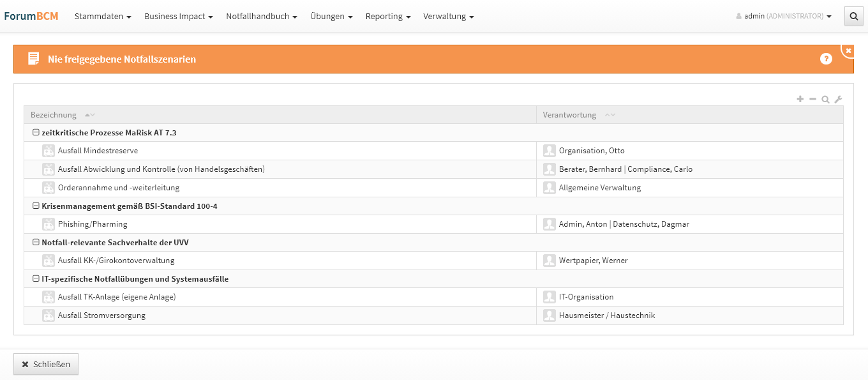Collapse Krisenmanagement gemäß BSI-Standard 100-4 group
This screenshot has width=868, height=380.
point(36,206)
